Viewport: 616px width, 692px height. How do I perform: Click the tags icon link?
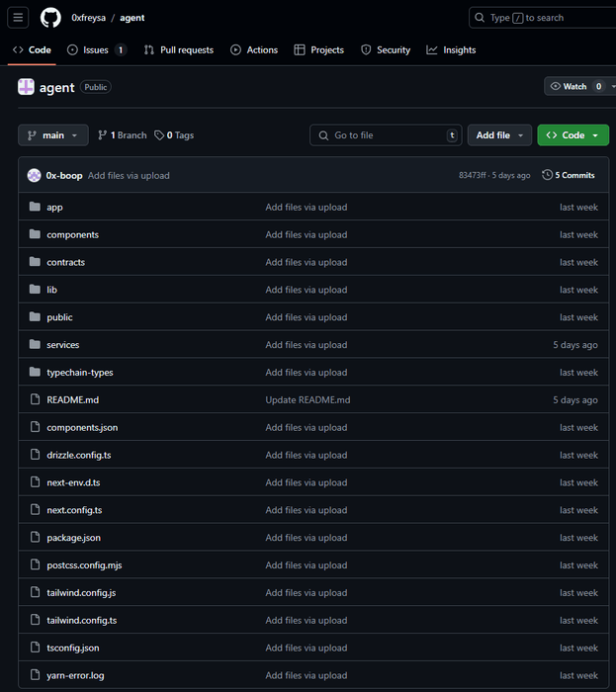pyautogui.click(x=159, y=135)
